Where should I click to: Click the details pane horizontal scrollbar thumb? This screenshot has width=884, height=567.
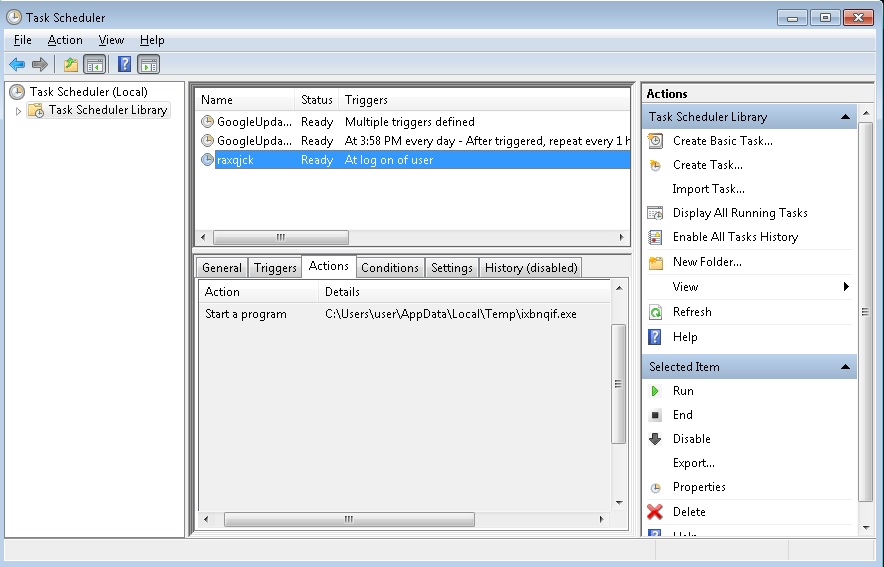click(349, 519)
